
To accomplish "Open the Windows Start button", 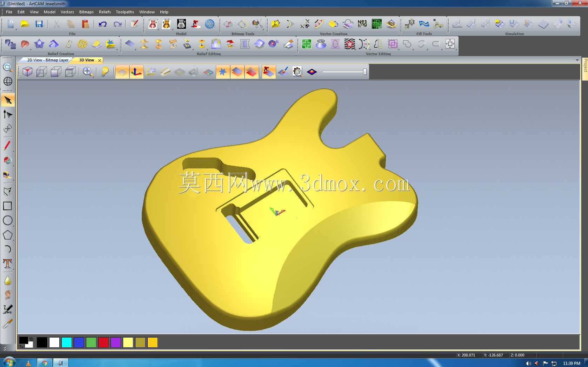I will (x=9, y=362).
